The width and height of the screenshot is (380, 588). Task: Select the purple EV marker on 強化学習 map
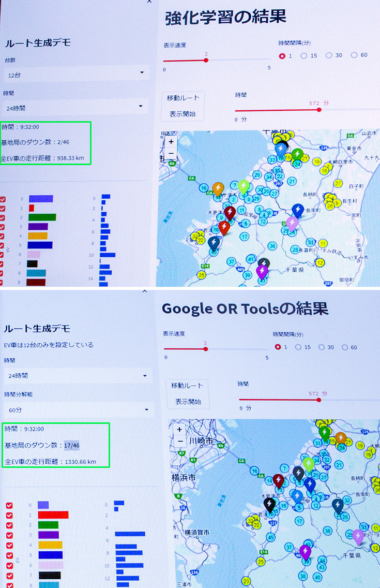pyautogui.click(x=263, y=271)
